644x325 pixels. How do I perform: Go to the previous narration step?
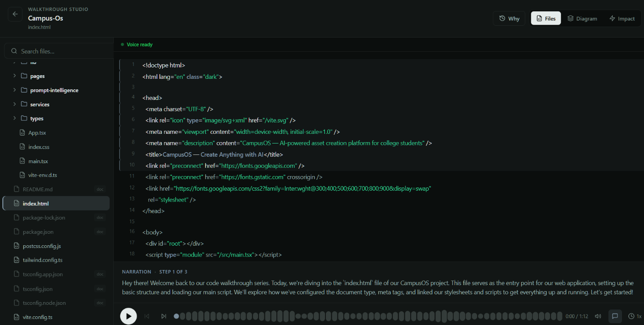click(x=147, y=316)
